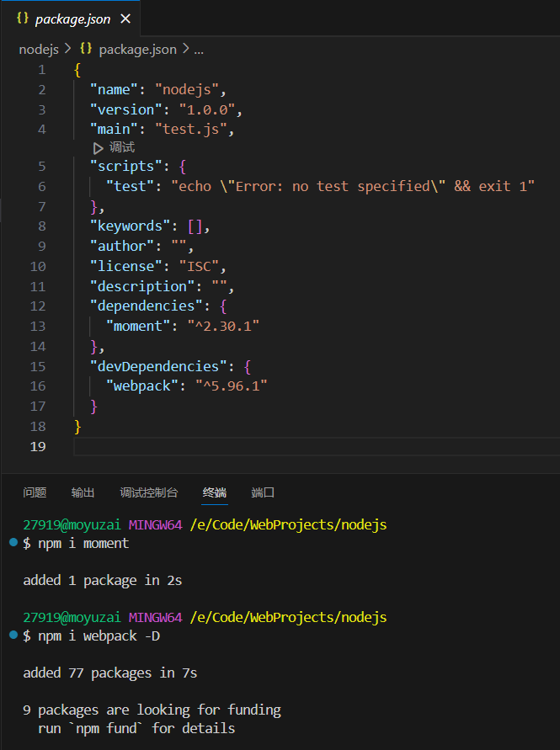Switch to the 输出 panel tab
This screenshot has height=750, width=560.
point(83,492)
